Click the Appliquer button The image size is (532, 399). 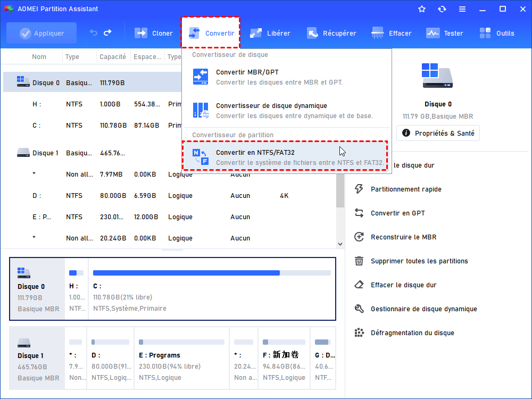41,33
